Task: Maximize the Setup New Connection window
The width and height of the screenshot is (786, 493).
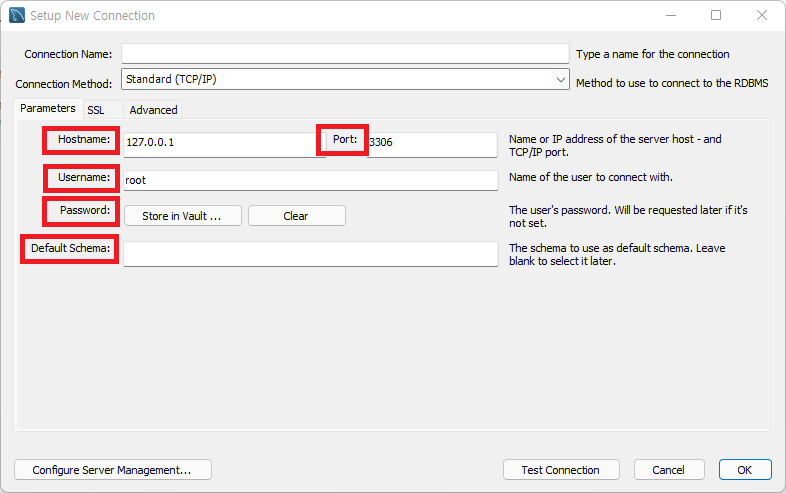Action: coord(716,16)
